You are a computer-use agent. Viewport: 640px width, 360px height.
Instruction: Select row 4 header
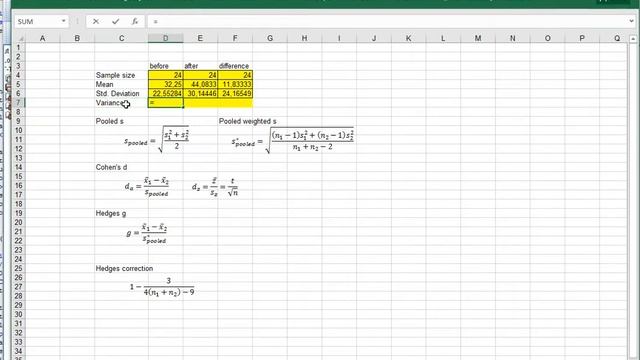pyautogui.click(x=18, y=75)
